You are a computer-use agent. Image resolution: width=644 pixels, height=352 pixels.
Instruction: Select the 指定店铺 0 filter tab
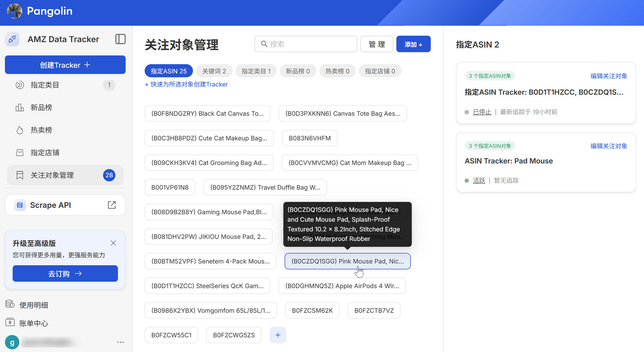(380, 71)
